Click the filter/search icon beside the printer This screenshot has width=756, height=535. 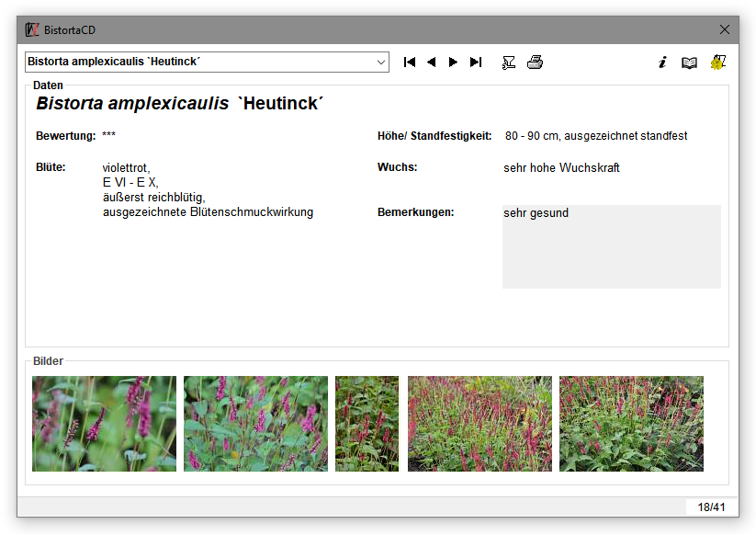coord(508,63)
